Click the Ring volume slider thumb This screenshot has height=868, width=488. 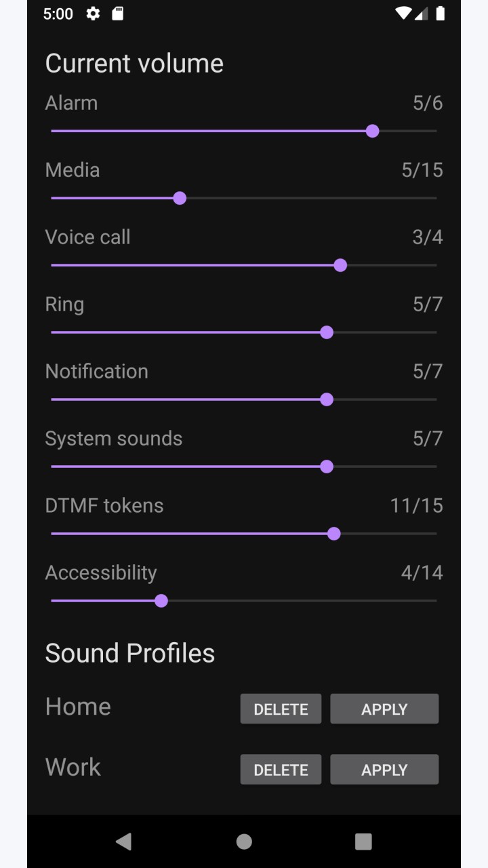[x=327, y=332]
